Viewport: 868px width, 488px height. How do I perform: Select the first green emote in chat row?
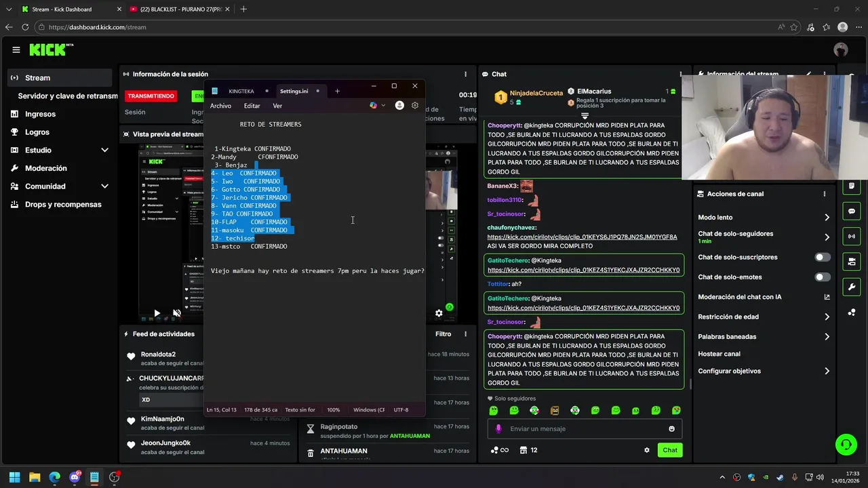tap(494, 410)
